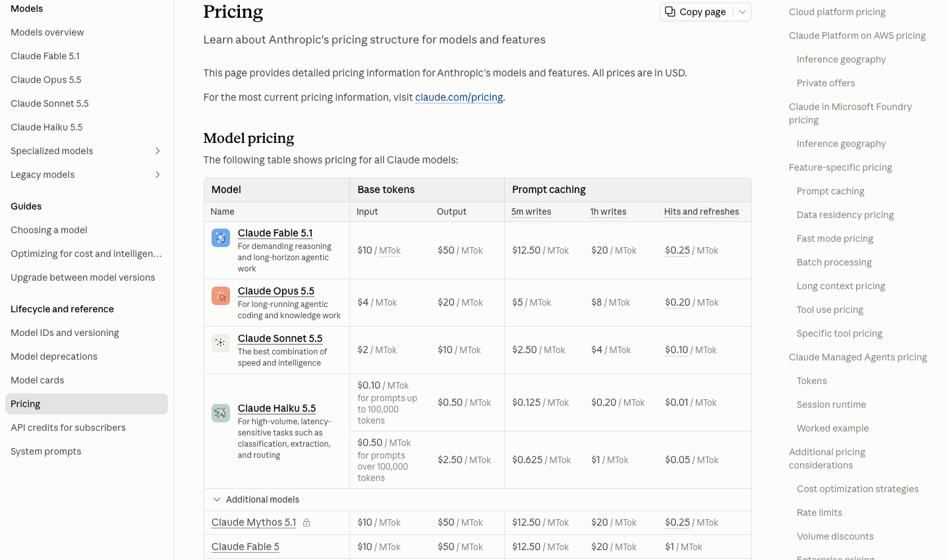Image resolution: width=949 pixels, height=560 pixels.
Task: Open the Claude Opus 5.5 table link
Action: (x=275, y=291)
